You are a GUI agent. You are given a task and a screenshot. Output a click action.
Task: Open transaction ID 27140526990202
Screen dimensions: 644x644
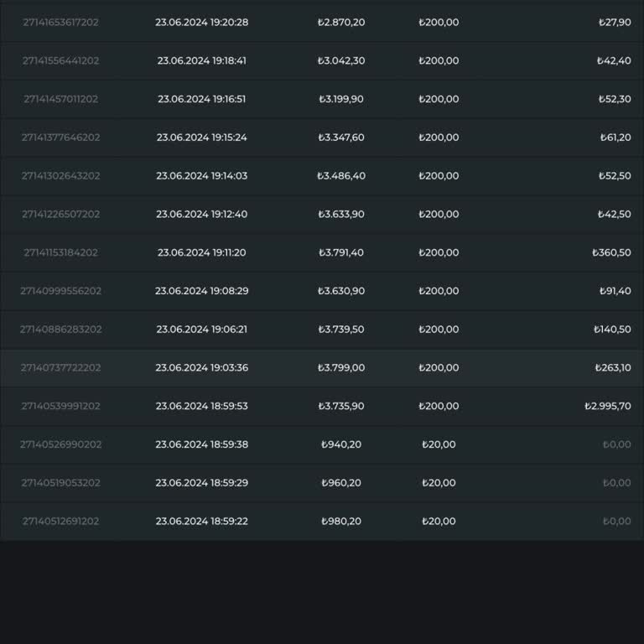click(x=60, y=444)
